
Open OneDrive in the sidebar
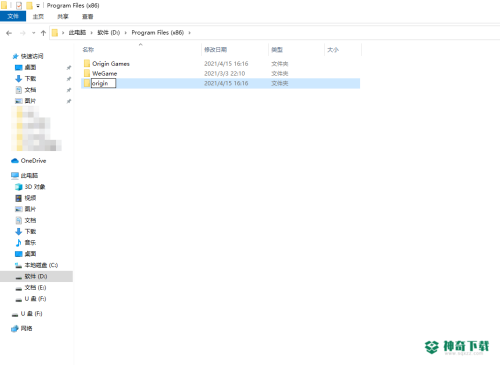coord(33,161)
